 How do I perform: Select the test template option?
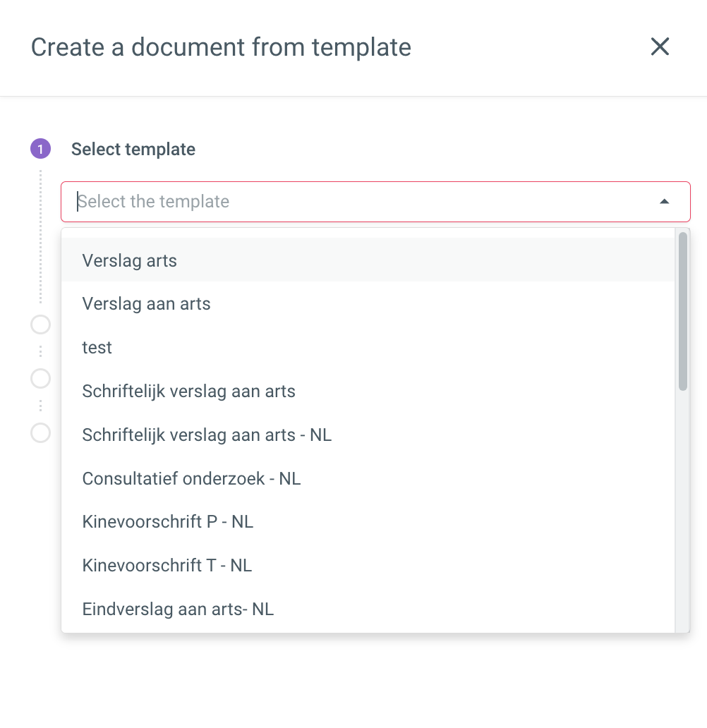pyautogui.click(x=368, y=347)
